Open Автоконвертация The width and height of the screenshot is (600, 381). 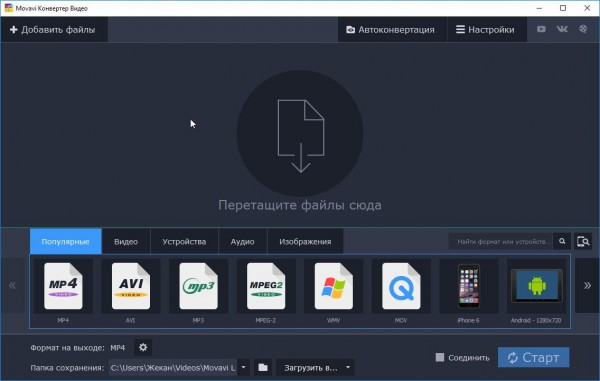[x=392, y=29]
